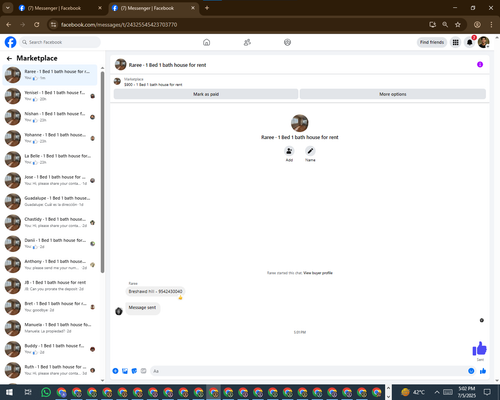Bookmark this page star icon

click(x=458, y=25)
